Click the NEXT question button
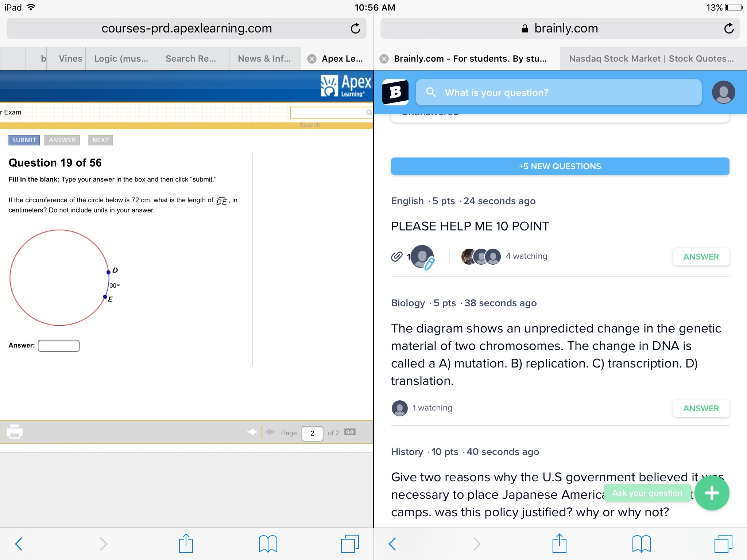Viewport: 747px width, 560px height. pyautogui.click(x=100, y=140)
